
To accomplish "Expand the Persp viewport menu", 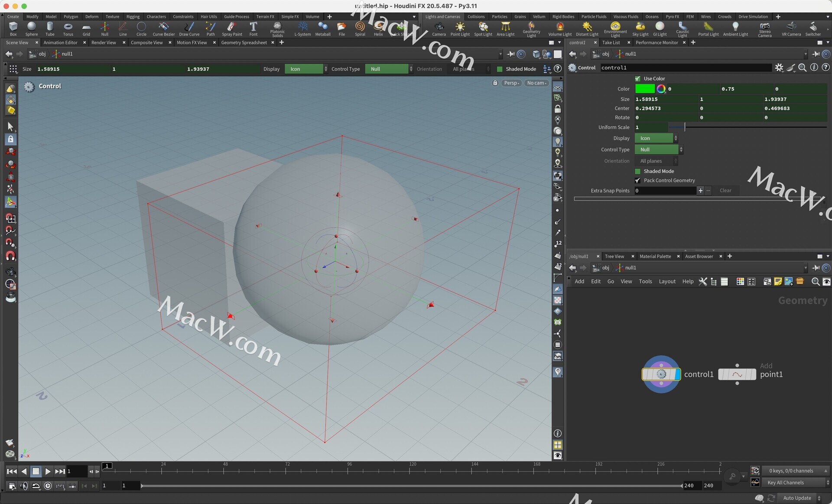I will 511,83.
